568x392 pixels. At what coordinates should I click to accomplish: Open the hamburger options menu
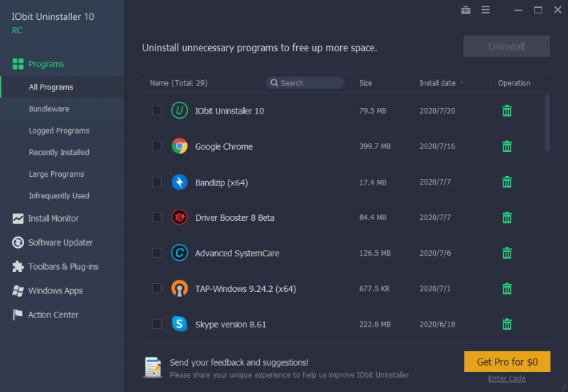coord(486,10)
